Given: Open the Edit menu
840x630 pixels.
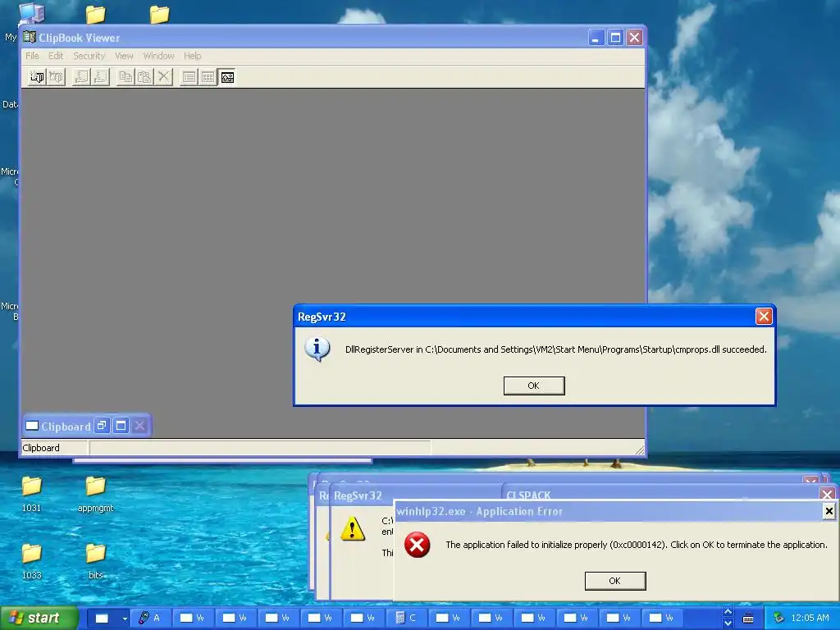Looking at the screenshot, I should pos(56,56).
